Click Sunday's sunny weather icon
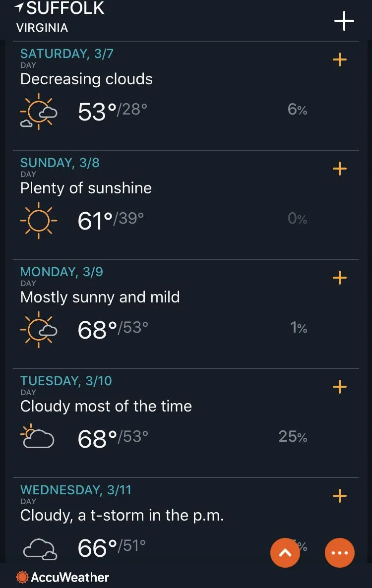The image size is (372, 588). pyautogui.click(x=39, y=221)
